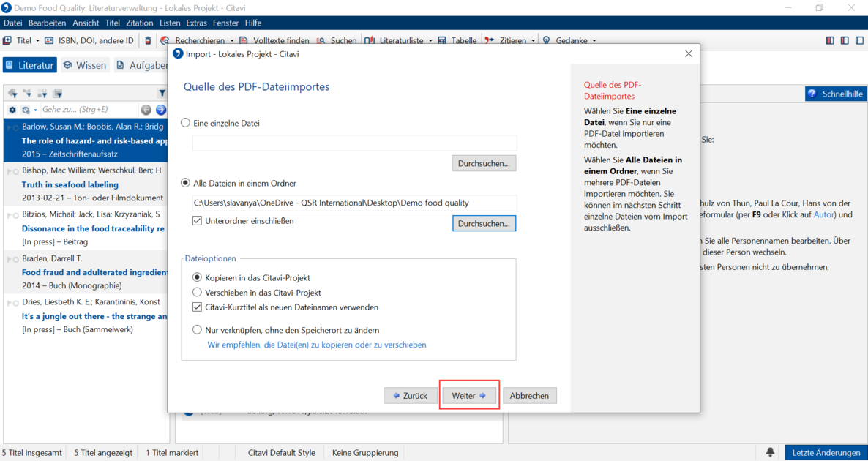
Task: Open the Listen menu
Action: pyautogui.click(x=169, y=23)
